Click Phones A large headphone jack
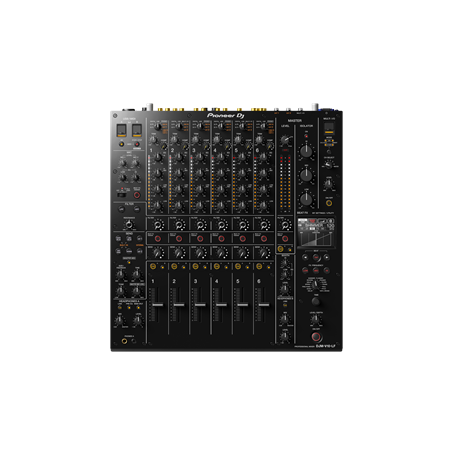This screenshot has height=455, width=455. coord(124,341)
